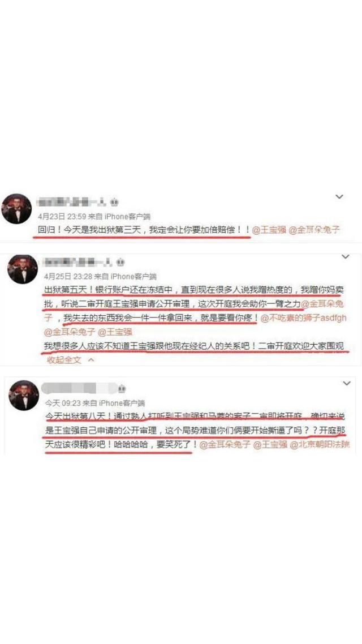Open avatar of the 4月25日 post
This screenshot has height=644, width=362.
click(22, 269)
